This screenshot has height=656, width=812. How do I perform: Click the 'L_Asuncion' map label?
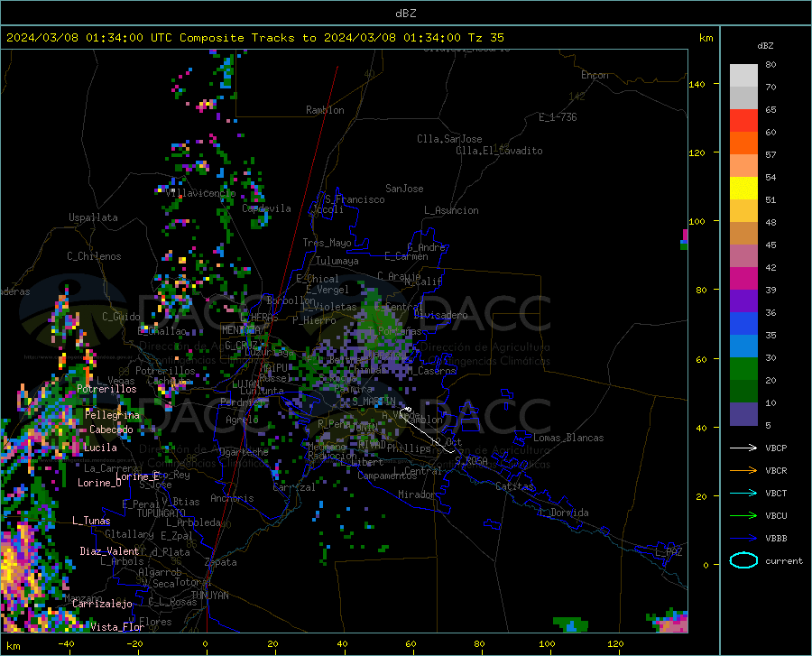click(x=451, y=210)
